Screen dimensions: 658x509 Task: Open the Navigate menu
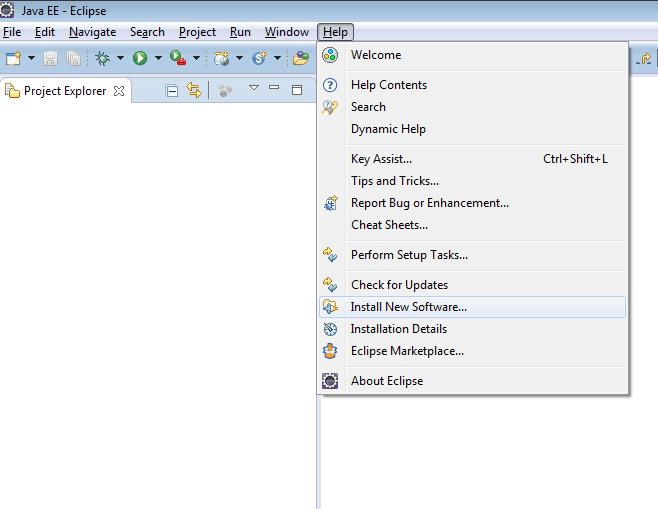point(93,32)
